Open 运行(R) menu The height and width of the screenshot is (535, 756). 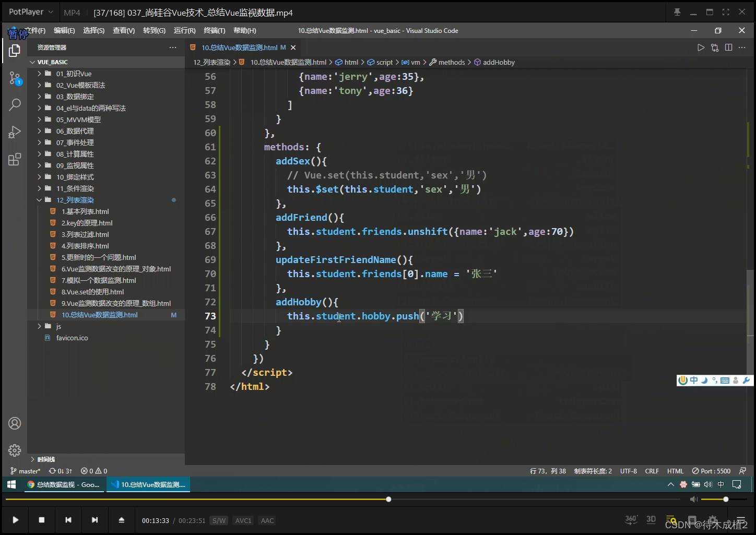click(x=184, y=31)
